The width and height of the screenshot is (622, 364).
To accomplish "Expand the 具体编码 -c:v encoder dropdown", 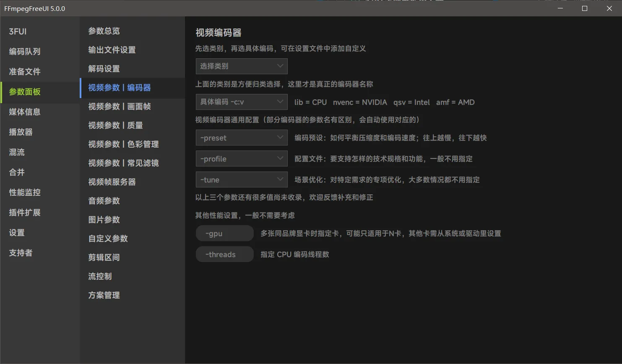I will coord(241,102).
